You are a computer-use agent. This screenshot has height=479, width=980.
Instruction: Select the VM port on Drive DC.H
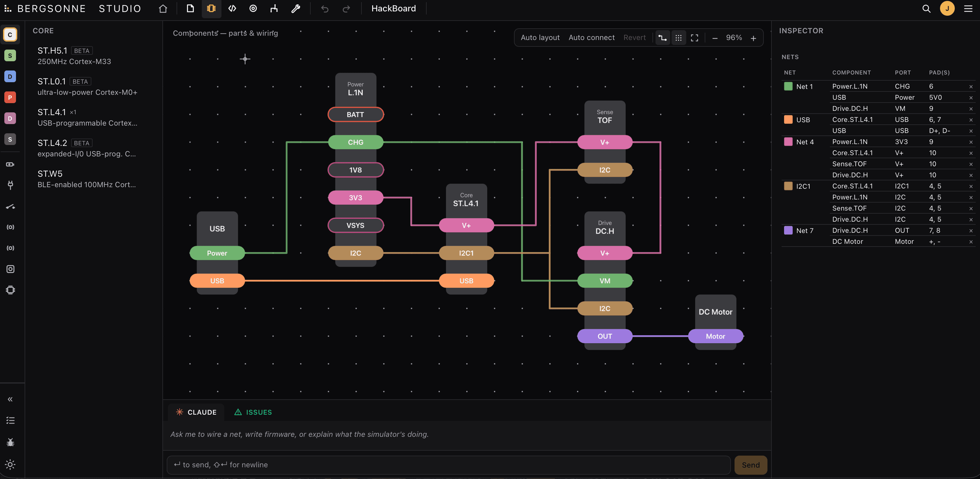pos(605,281)
